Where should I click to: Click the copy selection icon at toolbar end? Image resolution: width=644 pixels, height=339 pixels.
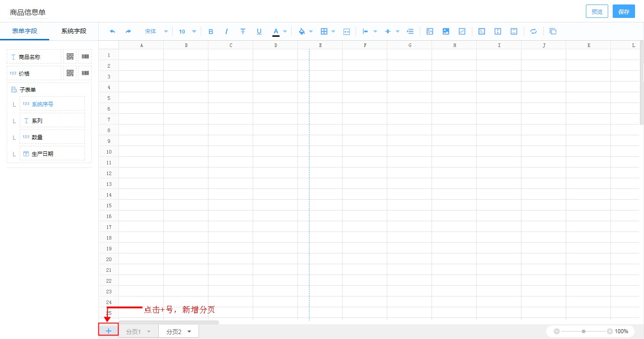[553, 31]
